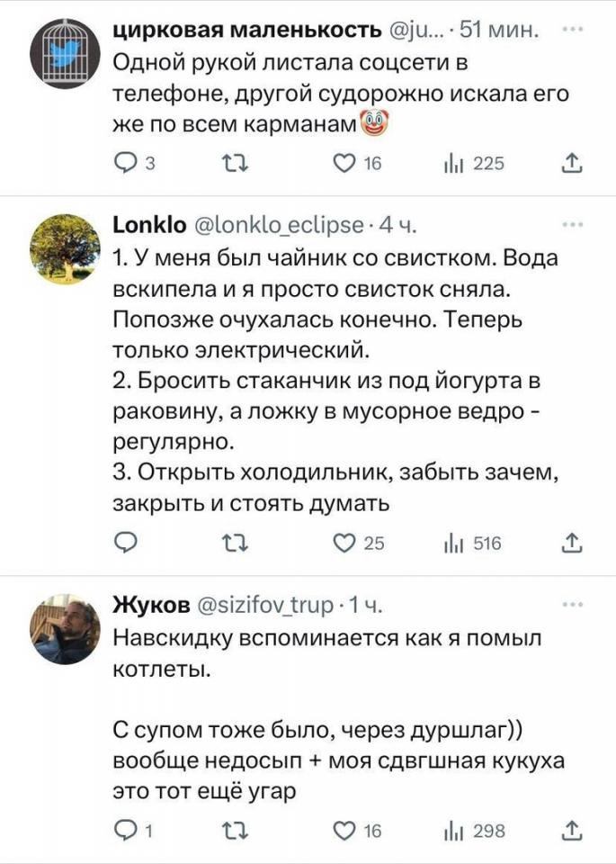The height and width of the screenshot is (864, 616).
Task: Open the @lonklo_eclipse profile handle
Action: point(279,225)
